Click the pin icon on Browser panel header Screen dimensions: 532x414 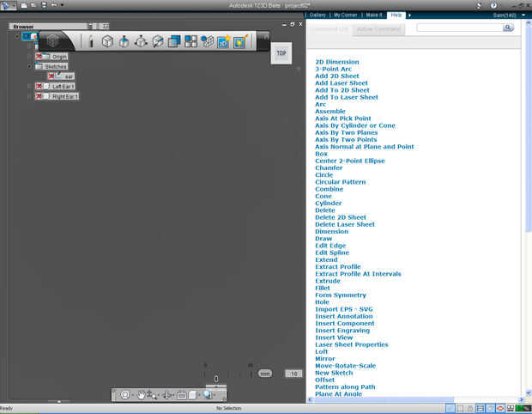click(91, 26)
